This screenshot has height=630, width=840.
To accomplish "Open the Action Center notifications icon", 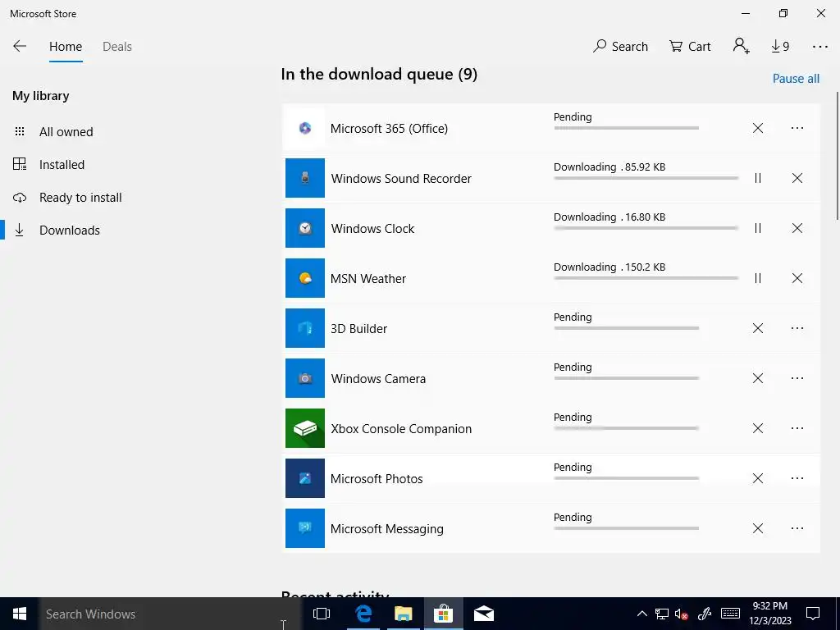I will click(x=813, y=614).
